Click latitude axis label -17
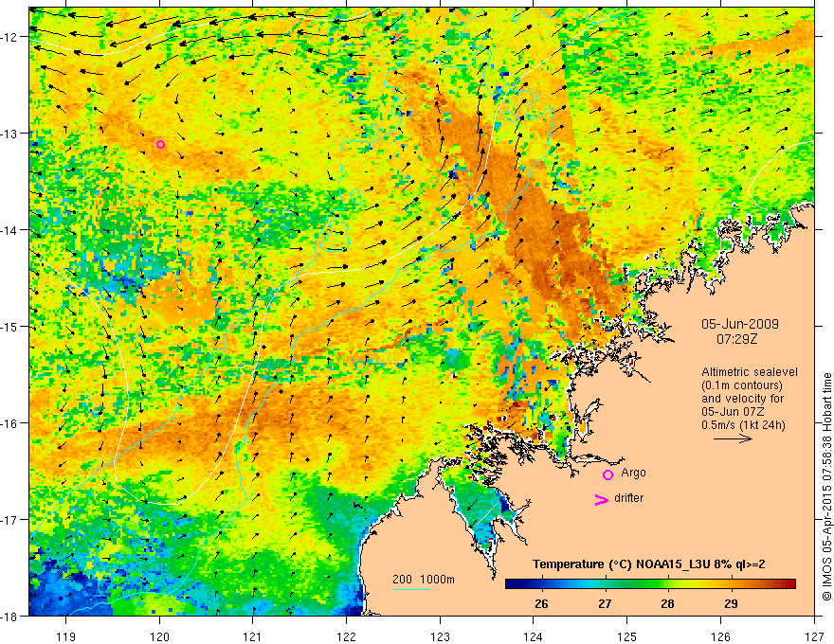 click(10, 520)
